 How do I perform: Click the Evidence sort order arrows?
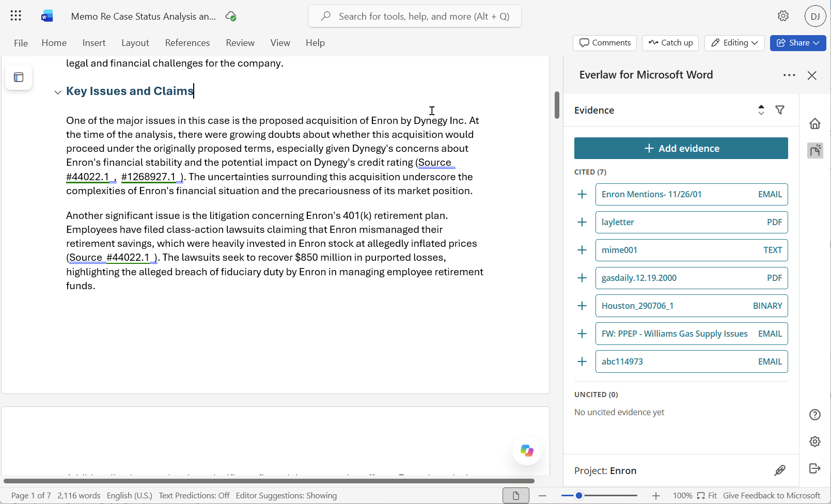pyautogui.click(x=761, y=110)
